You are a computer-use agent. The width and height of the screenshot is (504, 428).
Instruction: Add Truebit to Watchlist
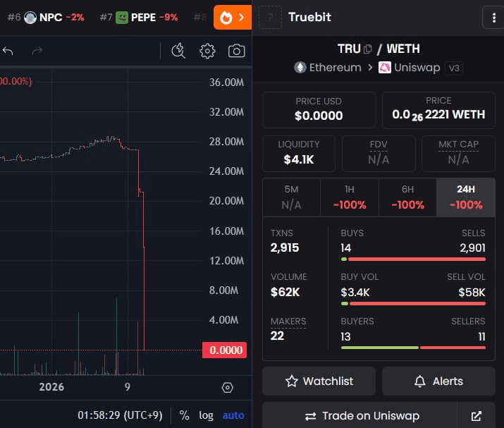[319, 381]
